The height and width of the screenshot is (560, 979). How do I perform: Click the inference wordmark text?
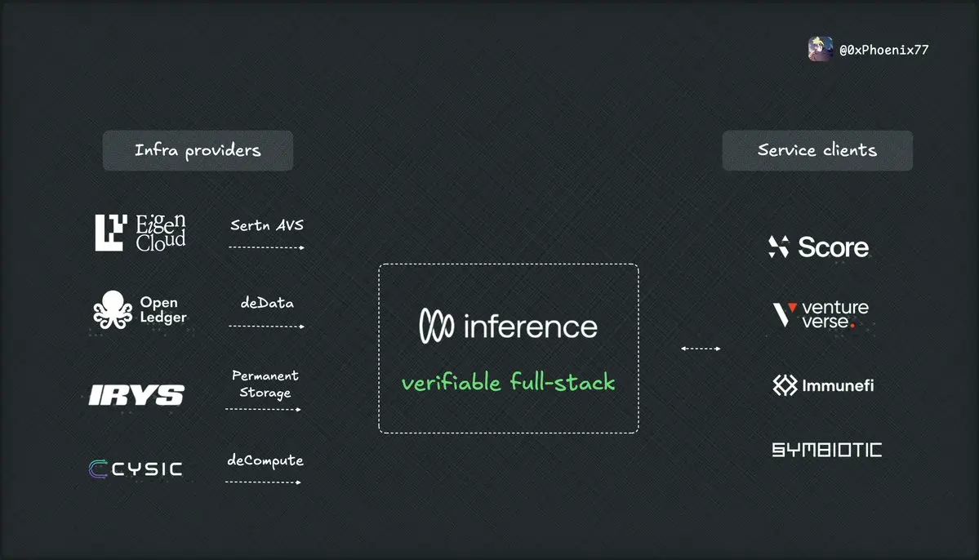click(530, 327)
